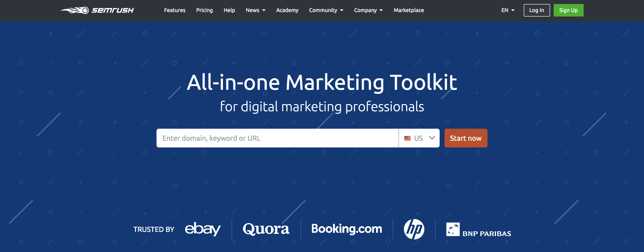Open the EN language selector
Screen dimensions: 644x252
tap(508, 10)
